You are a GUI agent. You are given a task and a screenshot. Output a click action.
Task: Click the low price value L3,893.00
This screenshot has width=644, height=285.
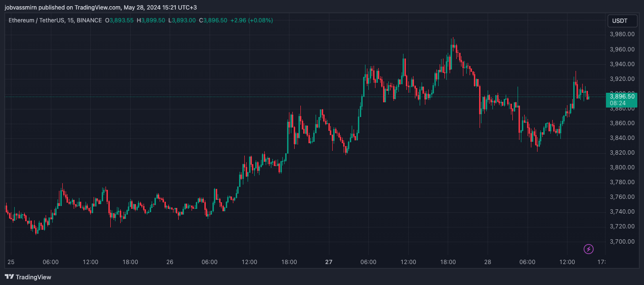click(x=182, y=20)
